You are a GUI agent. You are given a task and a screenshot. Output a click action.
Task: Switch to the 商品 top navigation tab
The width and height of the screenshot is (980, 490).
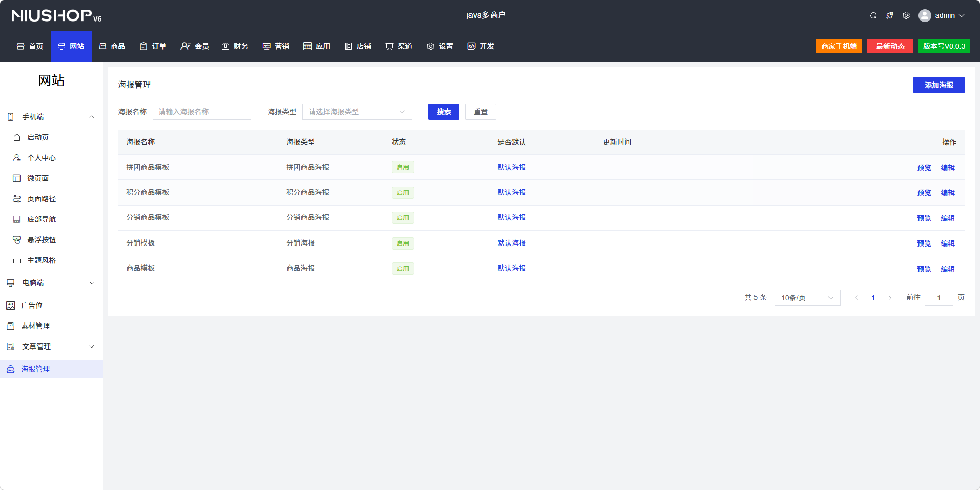(112, 46)
